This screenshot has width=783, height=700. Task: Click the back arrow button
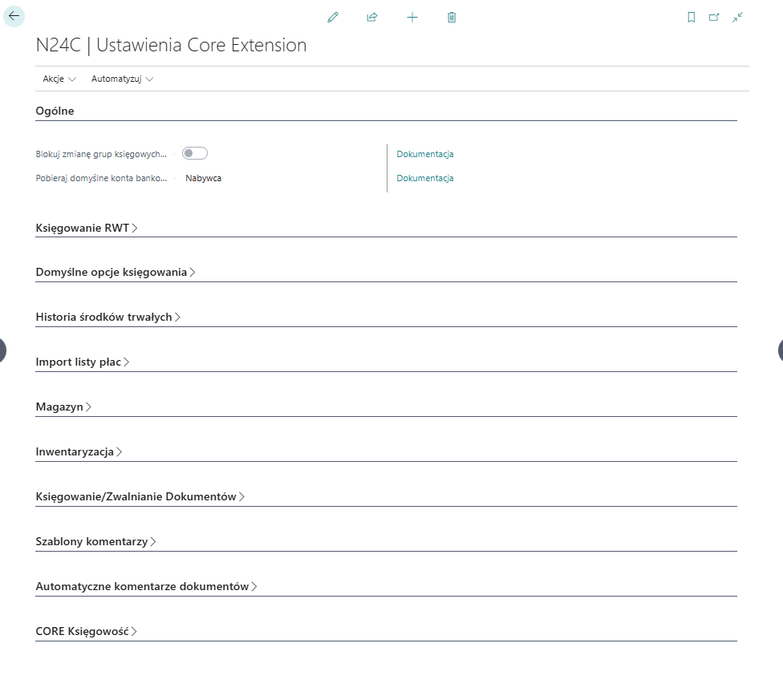pos(14,16)
